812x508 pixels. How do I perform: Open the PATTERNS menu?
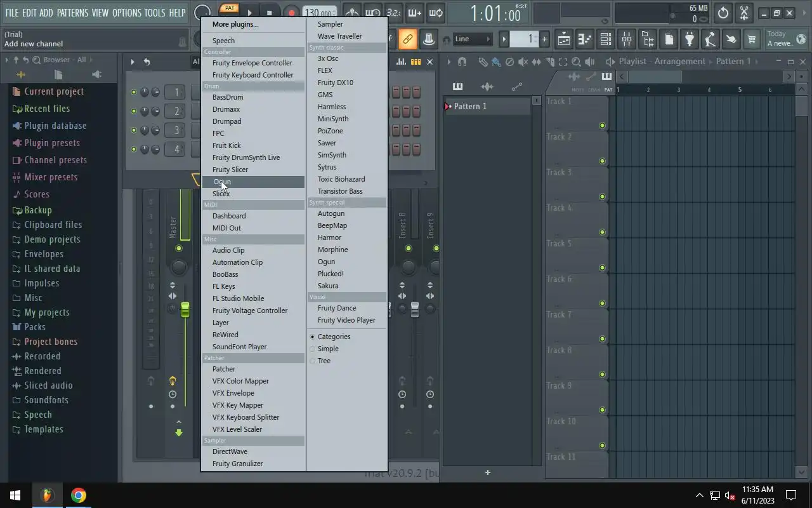coord(72,13)
